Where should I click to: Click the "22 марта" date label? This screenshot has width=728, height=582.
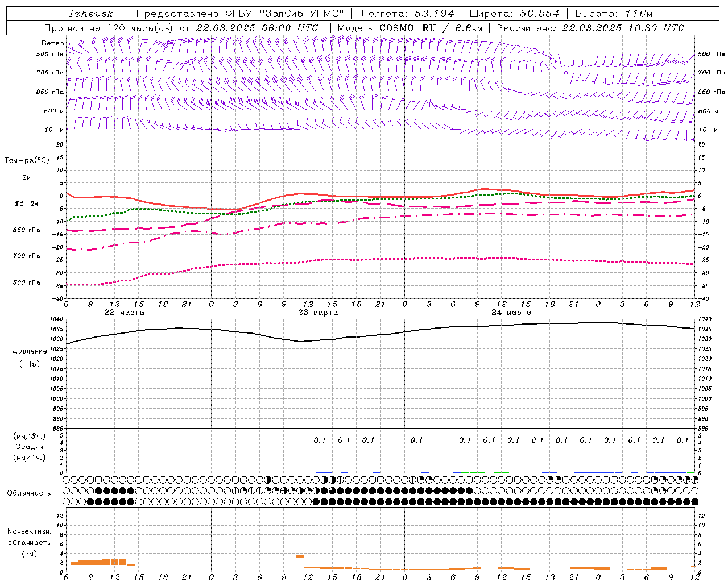pos(125,313)
